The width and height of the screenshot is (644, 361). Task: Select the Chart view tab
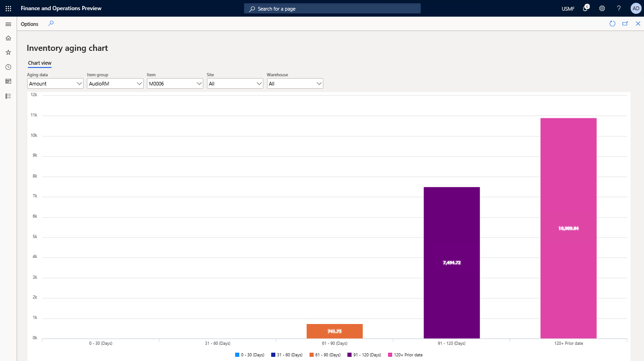coord(39,63)
